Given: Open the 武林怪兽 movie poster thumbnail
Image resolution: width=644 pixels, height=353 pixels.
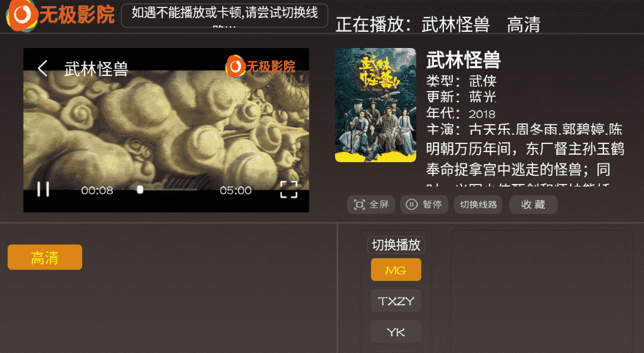Looking at the screenshot, I should (x=376, y=105).
